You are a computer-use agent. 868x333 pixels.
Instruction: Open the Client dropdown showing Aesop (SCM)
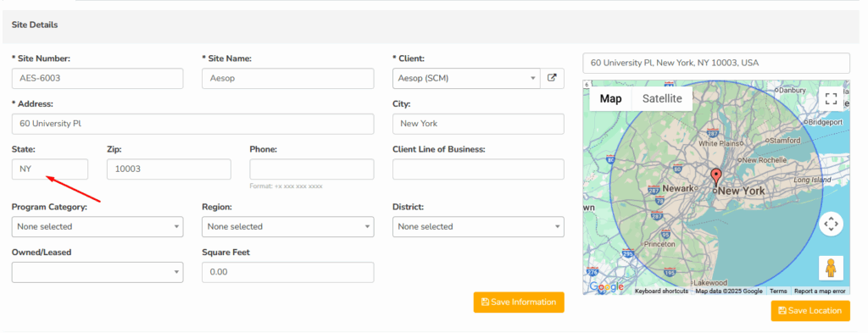click(x=466, y=78)
